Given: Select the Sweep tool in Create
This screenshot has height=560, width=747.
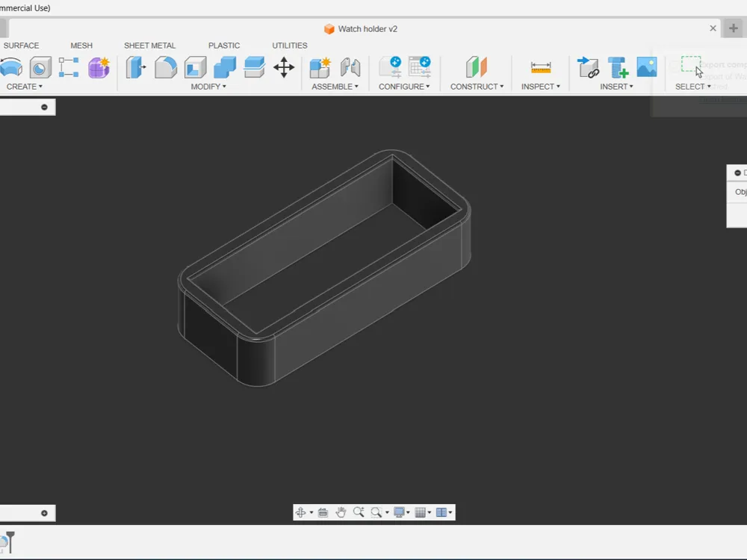Looking at the screenshot, I should [x=11, y=67].
